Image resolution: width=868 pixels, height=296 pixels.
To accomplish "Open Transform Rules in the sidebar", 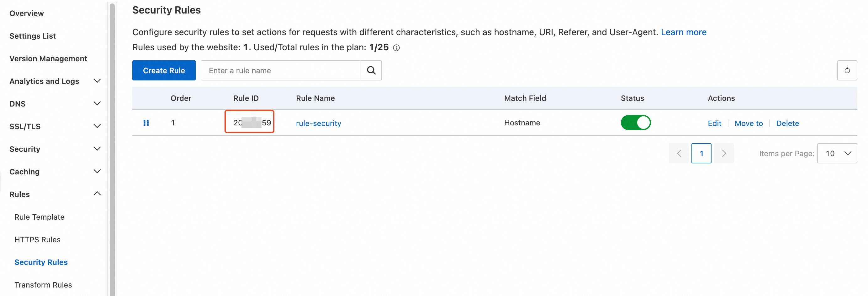I will (x=43, y=285).
